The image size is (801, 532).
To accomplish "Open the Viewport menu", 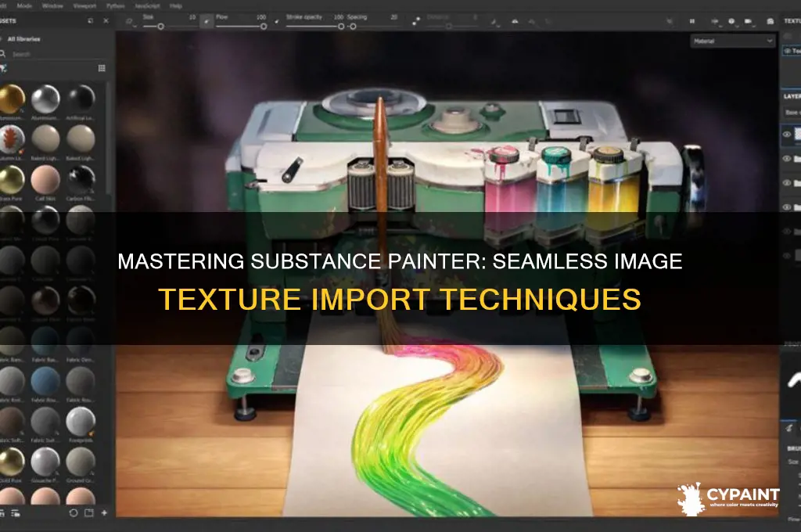I will click(84, 5).
